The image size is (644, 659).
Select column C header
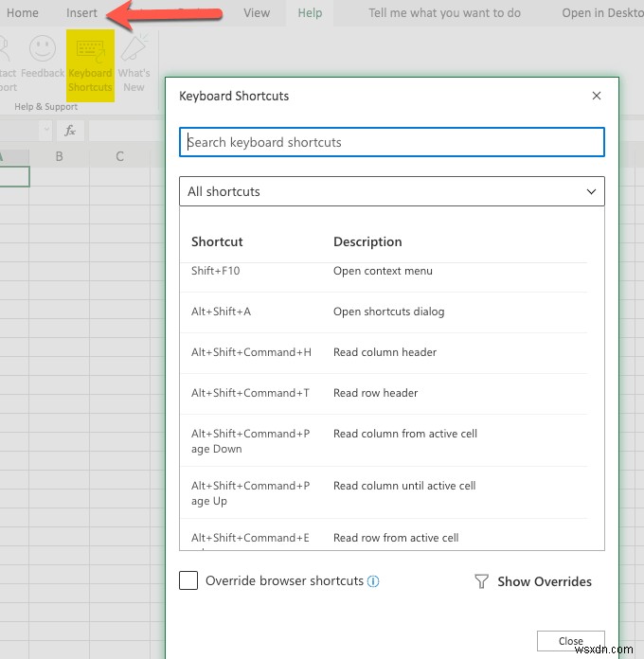tap(120, 156)
